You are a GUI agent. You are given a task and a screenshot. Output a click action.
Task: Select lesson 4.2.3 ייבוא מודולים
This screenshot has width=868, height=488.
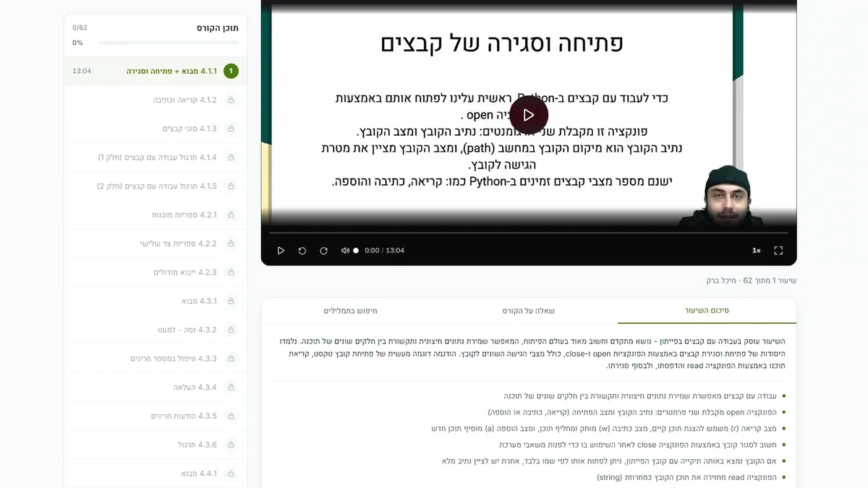(156, 272)
